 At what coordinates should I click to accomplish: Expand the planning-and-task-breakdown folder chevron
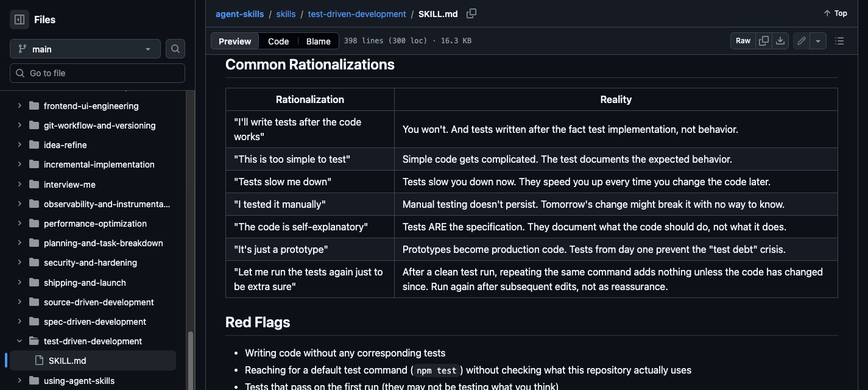tap(19, 243)
